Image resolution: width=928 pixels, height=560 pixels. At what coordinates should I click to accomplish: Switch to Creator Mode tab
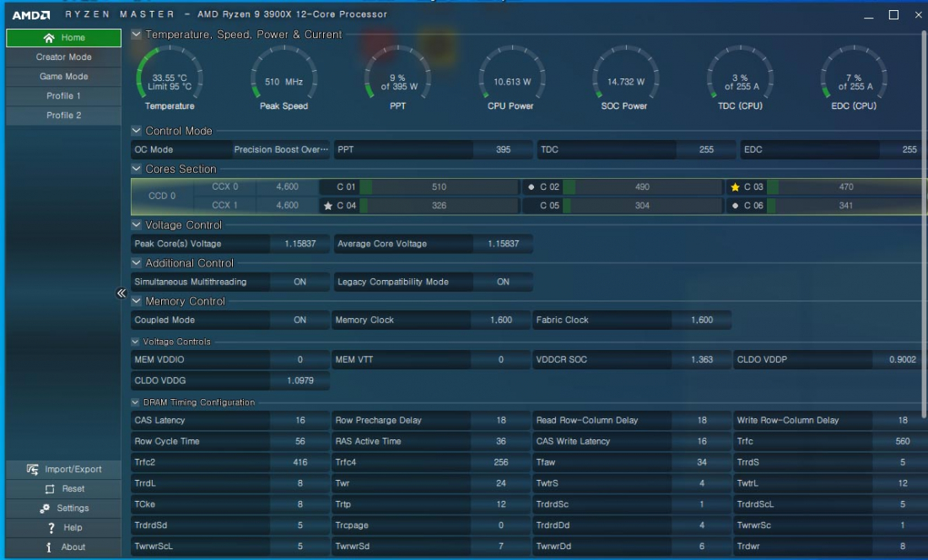click(63, 57)
